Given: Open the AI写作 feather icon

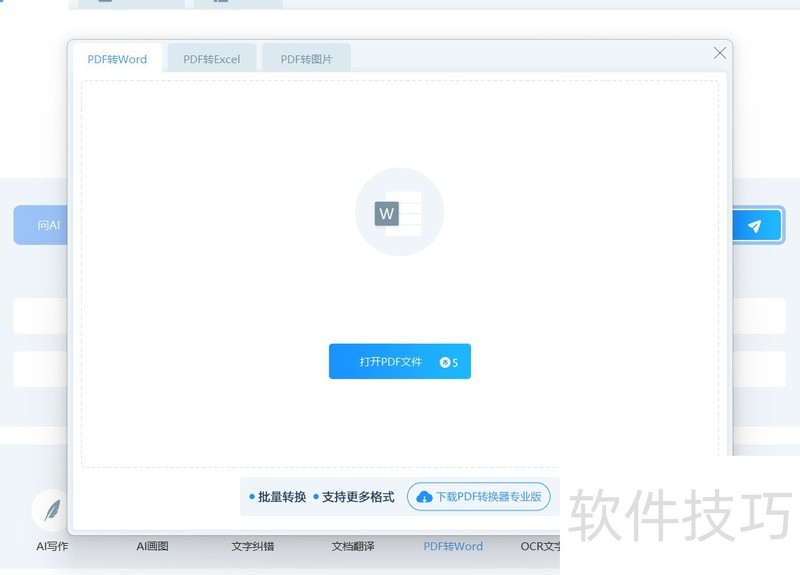Looking at the screenshot, I should coord(50,509).
